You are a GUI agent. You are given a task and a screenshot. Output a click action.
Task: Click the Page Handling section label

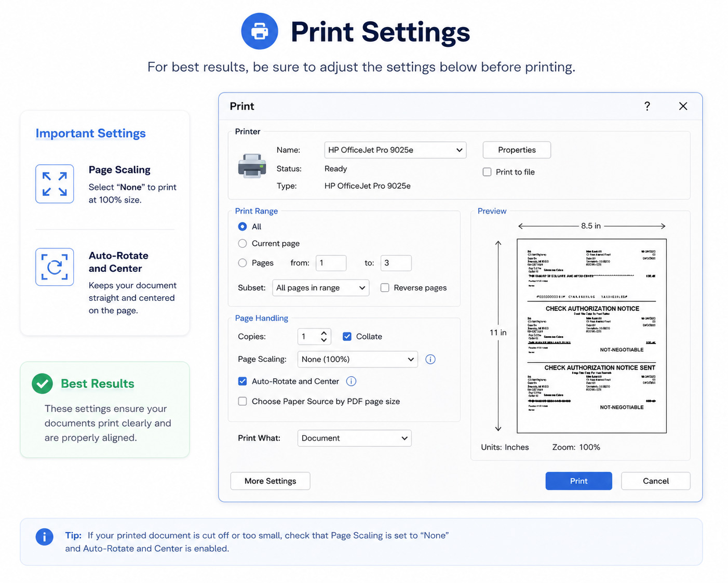[x=262, y=318]
